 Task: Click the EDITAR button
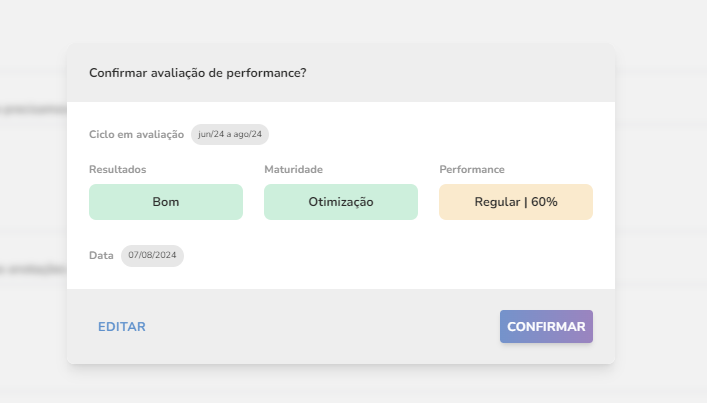122,326
